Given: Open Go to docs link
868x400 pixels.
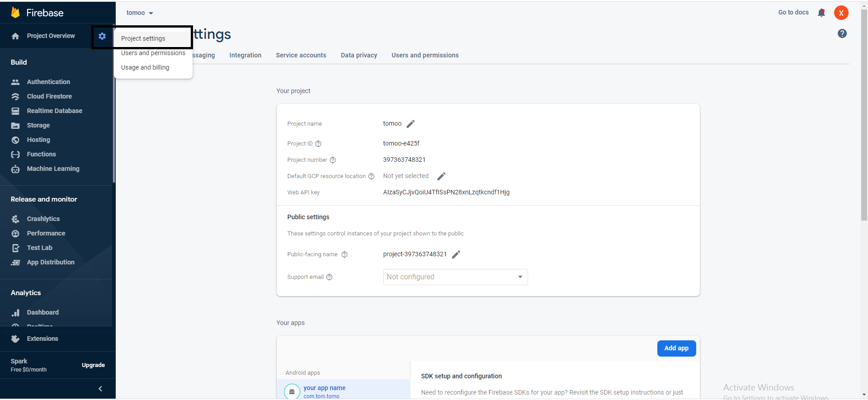Looking at the screenshot, I should (793, 12).
